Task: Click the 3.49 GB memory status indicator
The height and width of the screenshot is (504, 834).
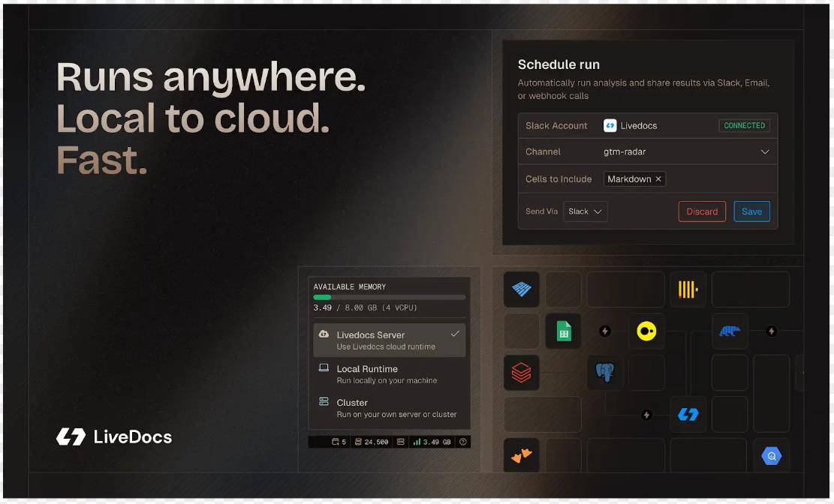Action: (x=432, y=442)
